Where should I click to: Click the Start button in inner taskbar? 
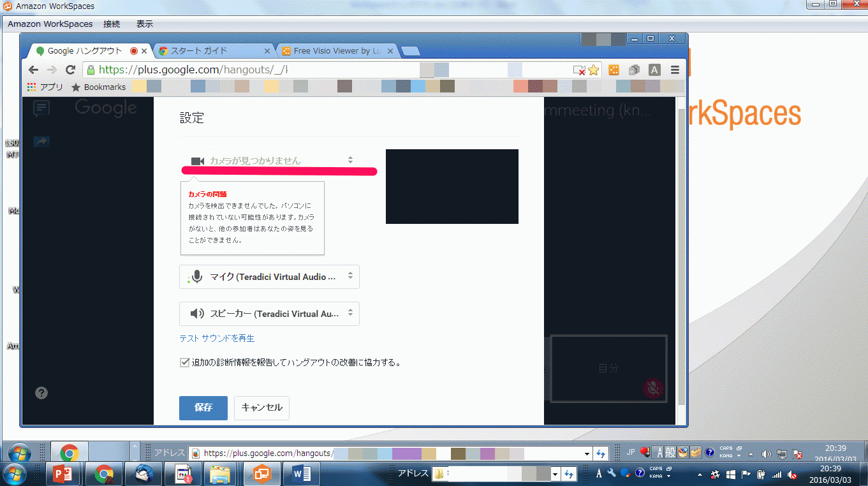21,453
